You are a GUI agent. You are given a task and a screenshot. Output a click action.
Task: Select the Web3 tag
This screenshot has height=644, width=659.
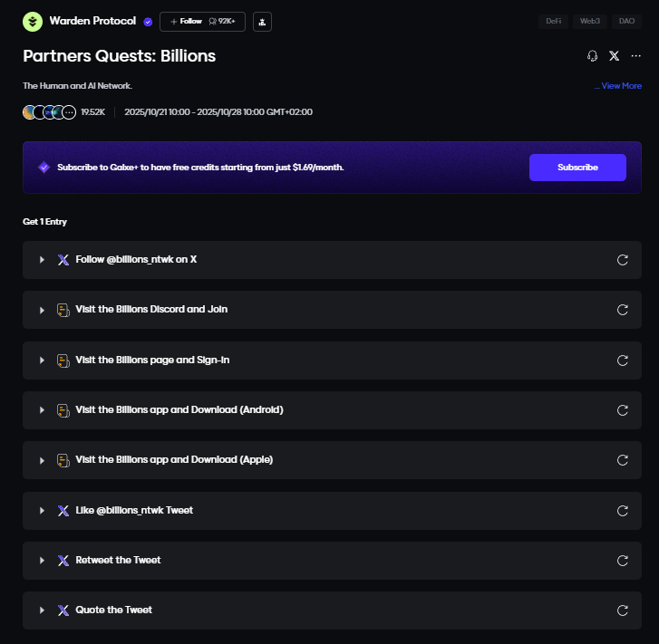coord(590,21)
